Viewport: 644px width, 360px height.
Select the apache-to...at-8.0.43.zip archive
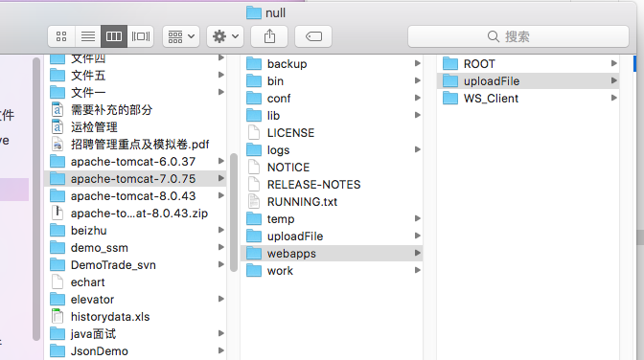coord(135,214)
